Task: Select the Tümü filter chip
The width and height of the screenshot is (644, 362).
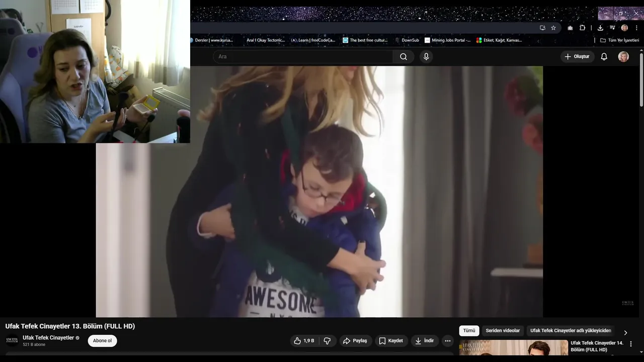Action: pyautogui.click(x=469, y=331)
